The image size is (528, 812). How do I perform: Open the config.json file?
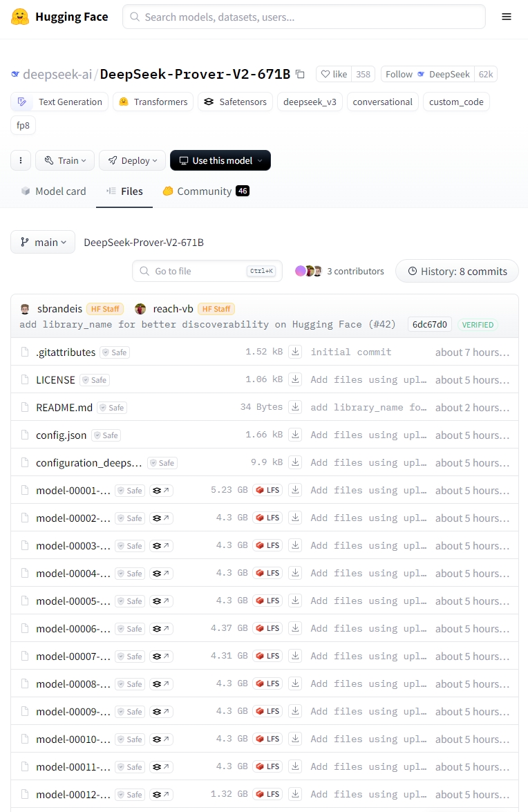(x=61, y=435)
